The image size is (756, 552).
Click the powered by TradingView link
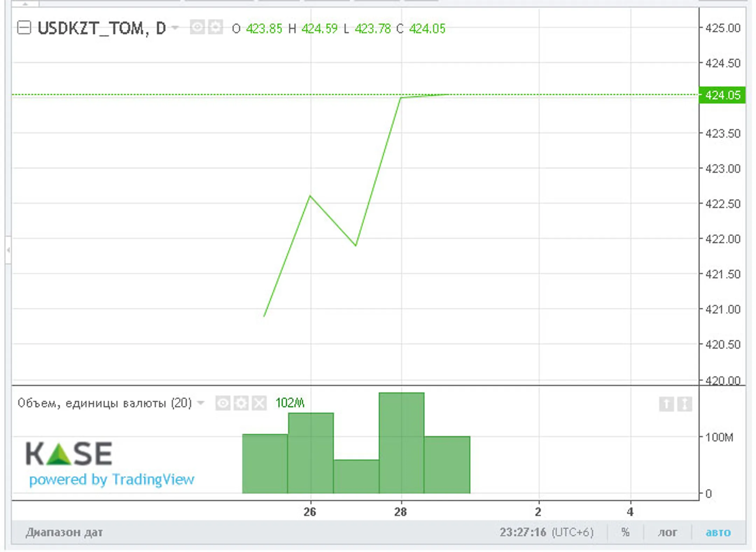click(111, 479)
